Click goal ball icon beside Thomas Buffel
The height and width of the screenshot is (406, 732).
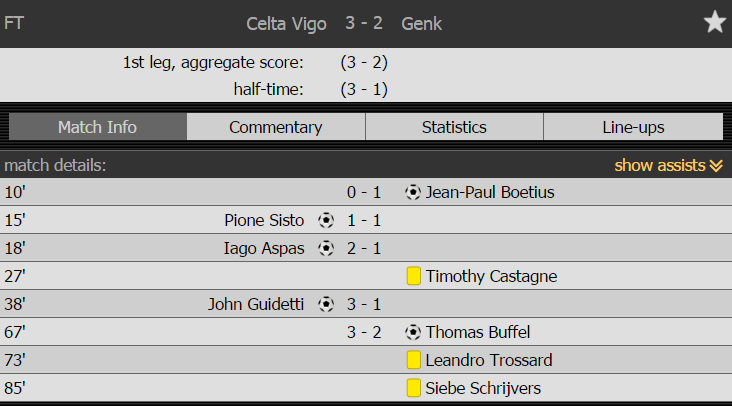pyautogui.click(x=413, y=332)
